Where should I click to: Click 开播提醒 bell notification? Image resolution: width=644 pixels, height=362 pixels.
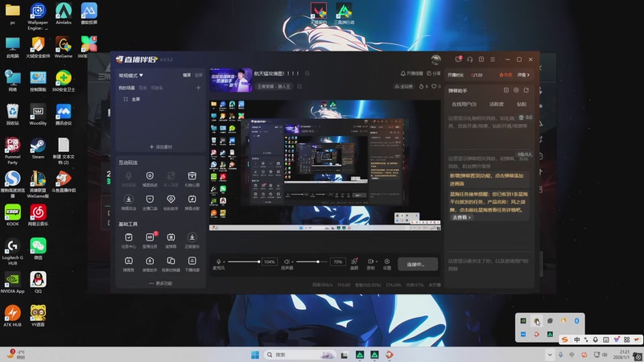pos(411,73)
